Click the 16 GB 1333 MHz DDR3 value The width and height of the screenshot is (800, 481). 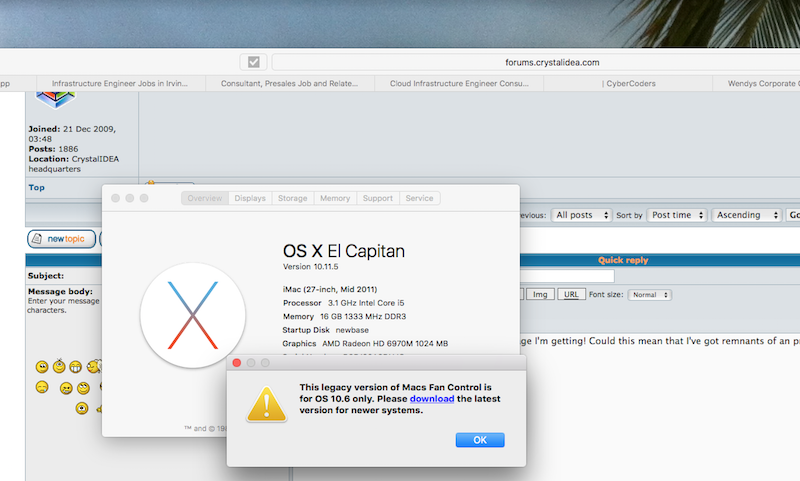tap(363, 317)
